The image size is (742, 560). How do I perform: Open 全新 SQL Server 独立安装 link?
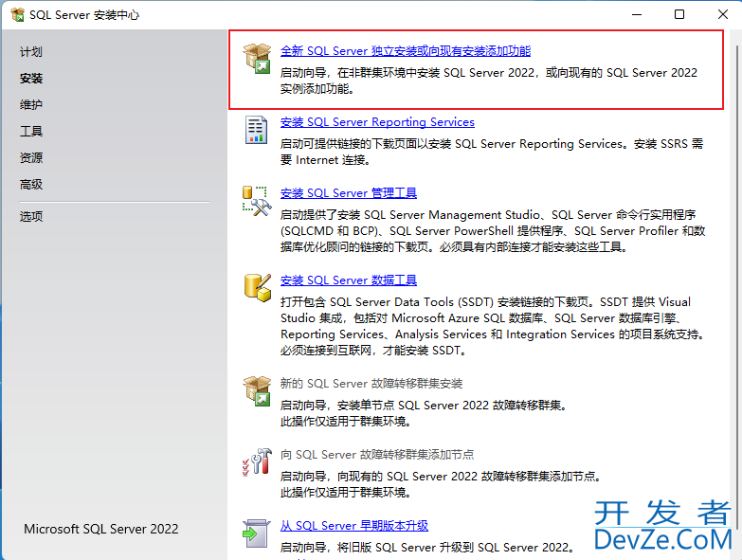pyautogui.click(x=406, y=50)
